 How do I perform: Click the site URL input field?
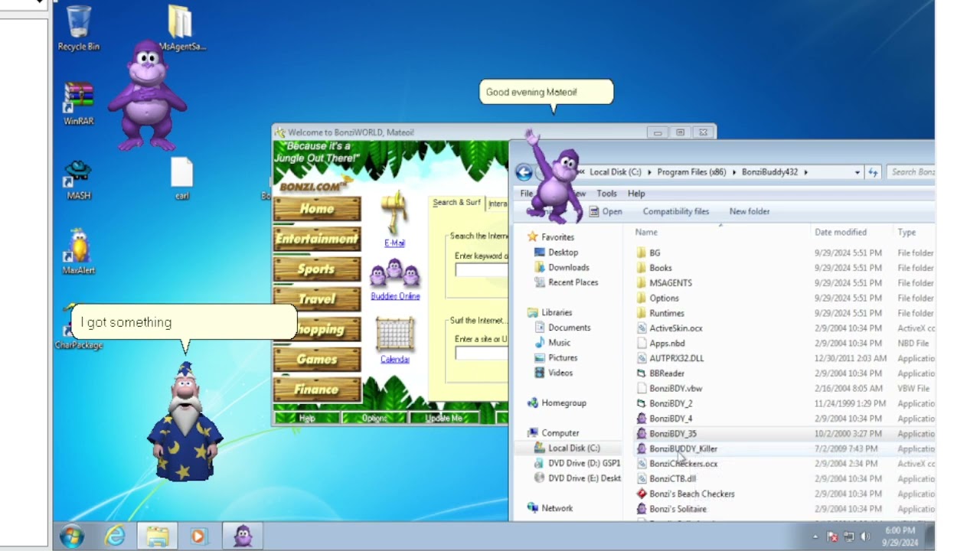point(482,353)
